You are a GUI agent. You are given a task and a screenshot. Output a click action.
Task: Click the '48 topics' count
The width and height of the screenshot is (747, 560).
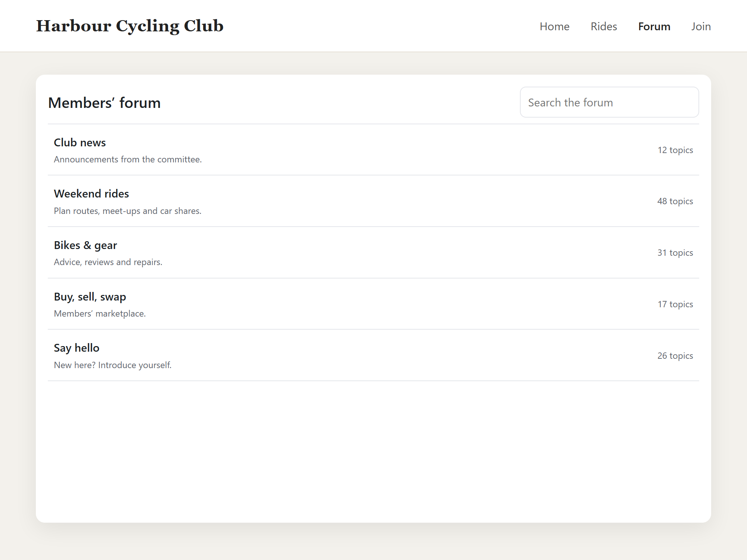pos(675,201)
